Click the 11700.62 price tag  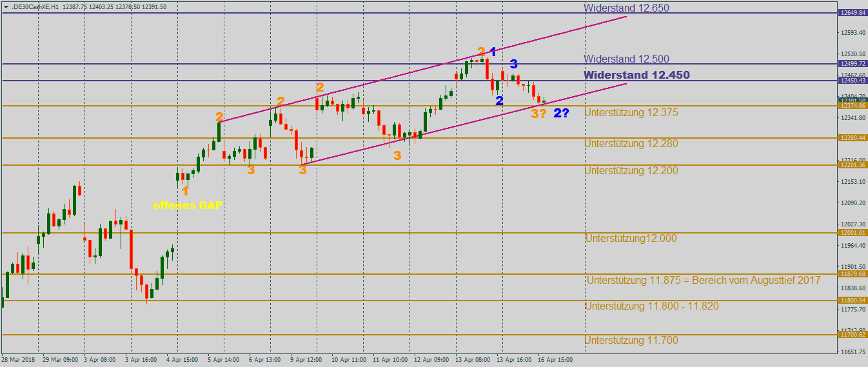(x=853, y=334)
